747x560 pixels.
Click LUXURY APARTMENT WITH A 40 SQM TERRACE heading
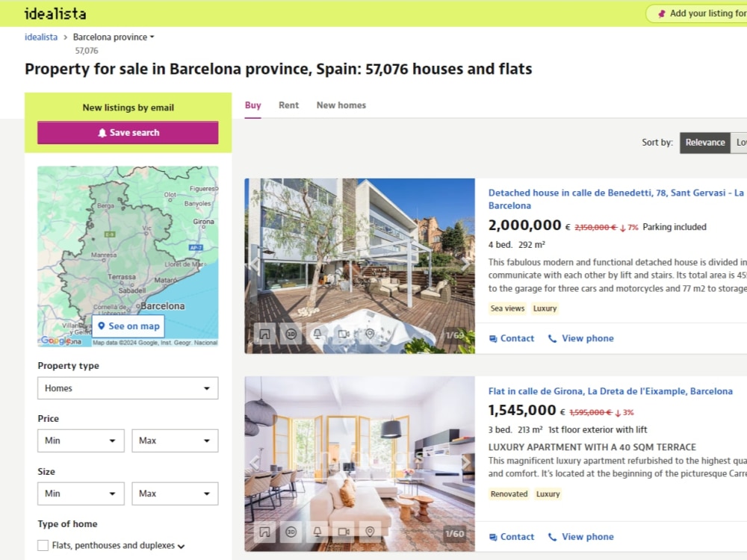592,447
